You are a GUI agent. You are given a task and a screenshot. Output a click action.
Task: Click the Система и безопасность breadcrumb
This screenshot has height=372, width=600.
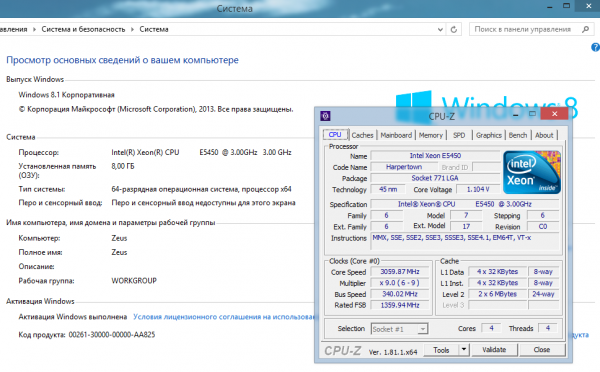83,29
